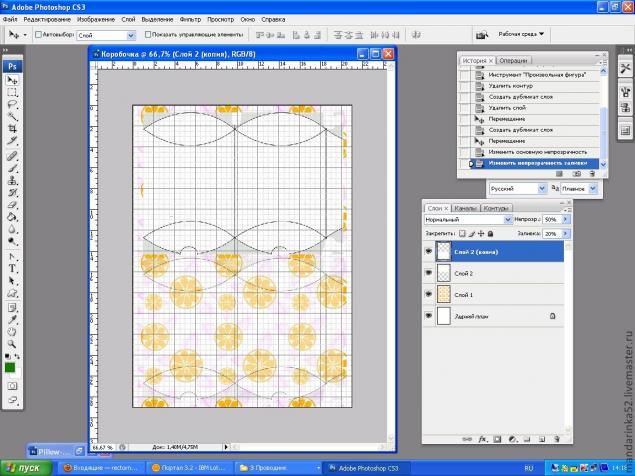This screenshot has height=476, width=635.
Task: Open the Рабочая среда workspace dropdown
Action: pyautogui.click(x=521, y=34)
